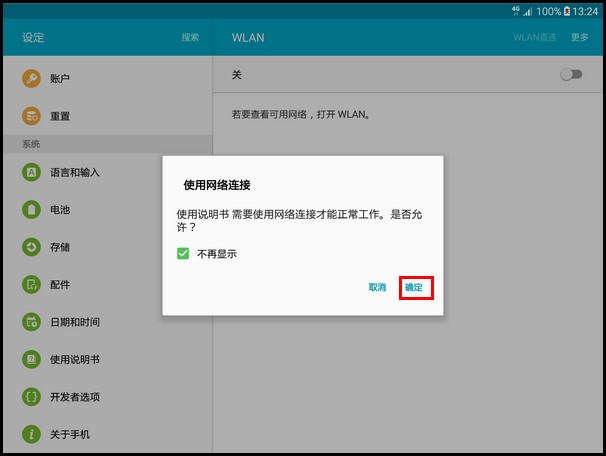Select 语言和输入 in the sidebar
The image size is (606, 456).
click(x=107, y=172)
